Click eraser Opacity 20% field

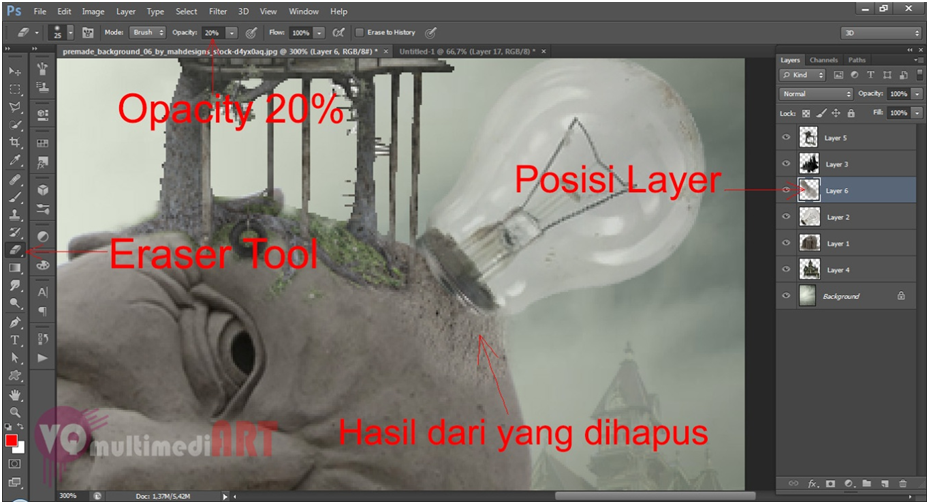click(213, 33)
